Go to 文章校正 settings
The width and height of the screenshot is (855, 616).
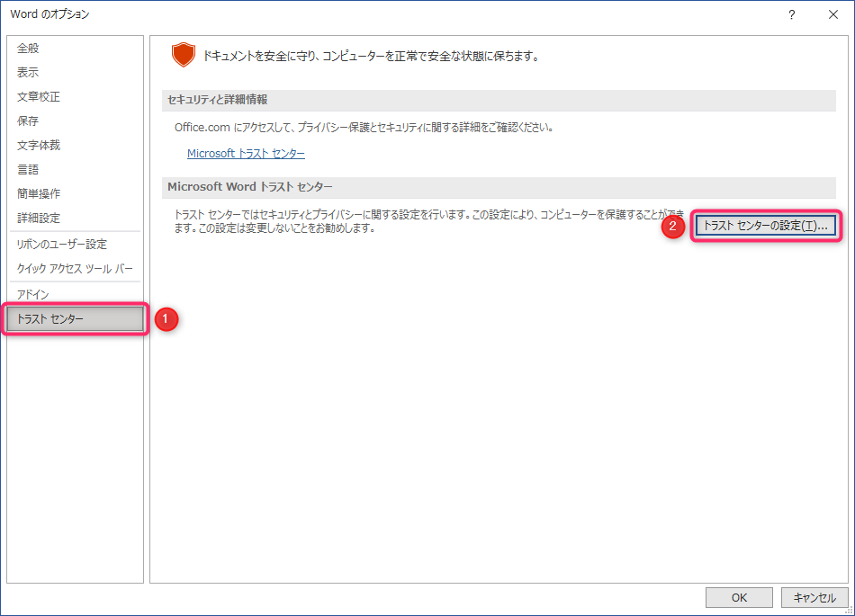(x=75, y=96)
